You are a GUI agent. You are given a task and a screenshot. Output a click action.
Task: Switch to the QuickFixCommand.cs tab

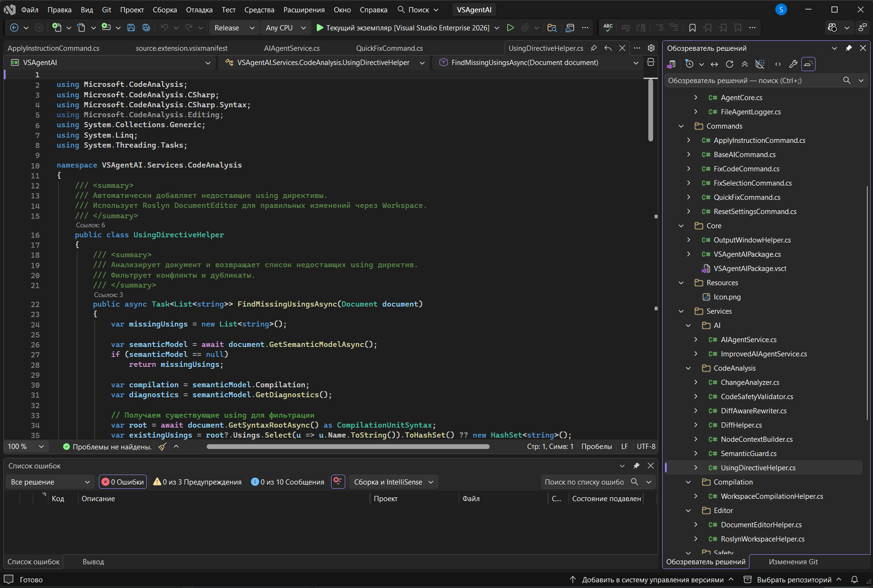click(x=389, y=48)
